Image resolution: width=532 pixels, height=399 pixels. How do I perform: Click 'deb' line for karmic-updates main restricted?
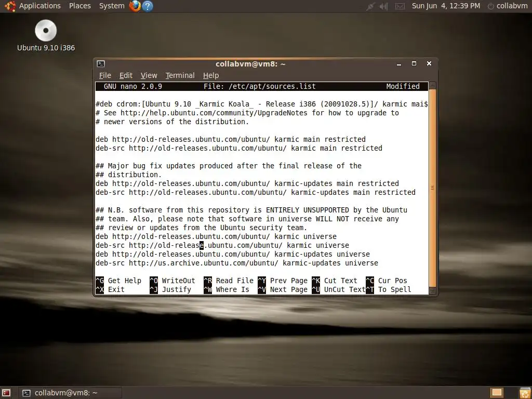tap(247, 183)
